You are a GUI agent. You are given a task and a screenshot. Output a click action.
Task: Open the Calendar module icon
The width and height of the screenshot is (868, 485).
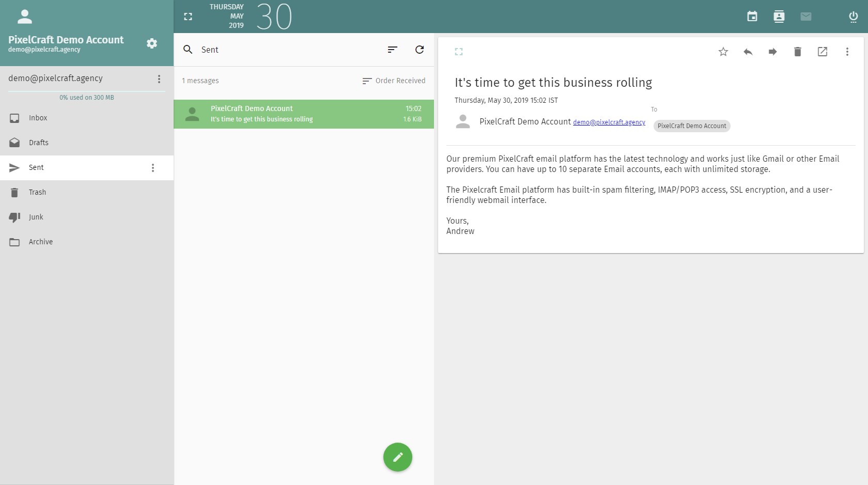[x=752, y=17]
